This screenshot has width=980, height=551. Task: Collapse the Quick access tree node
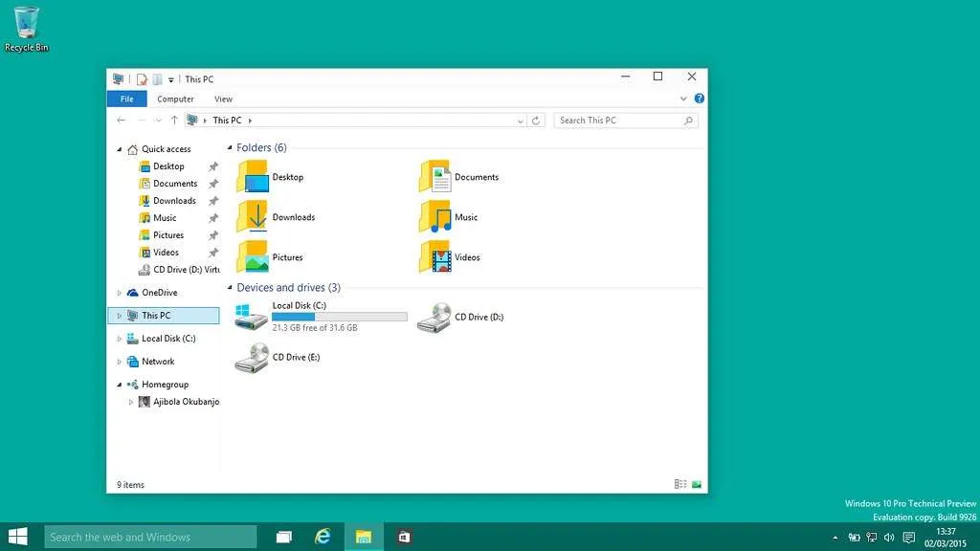tap(120, 149)
